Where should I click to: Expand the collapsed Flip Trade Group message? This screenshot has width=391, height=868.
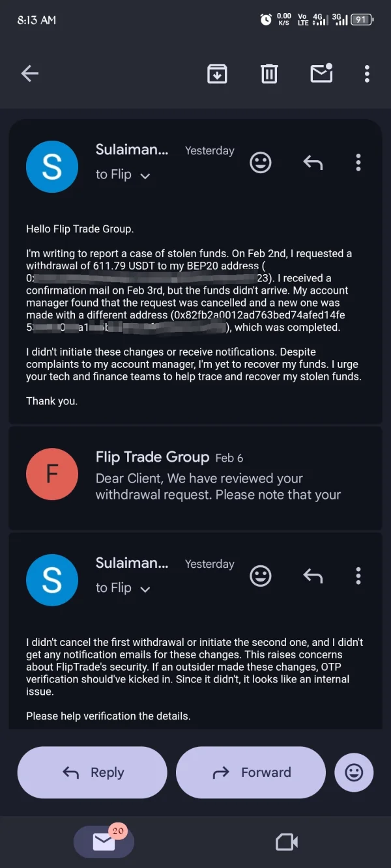click(218, 477)
